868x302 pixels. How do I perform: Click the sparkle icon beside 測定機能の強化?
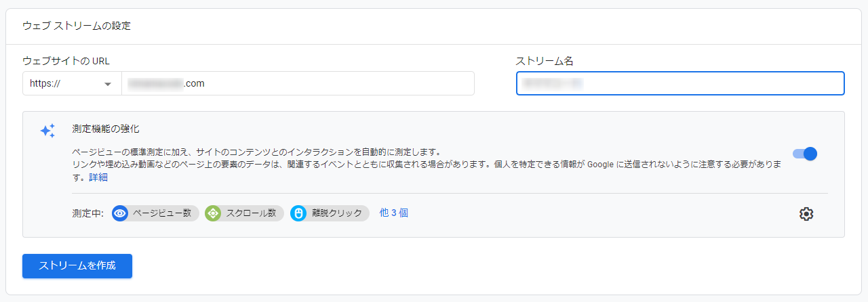tap(47, 131)
